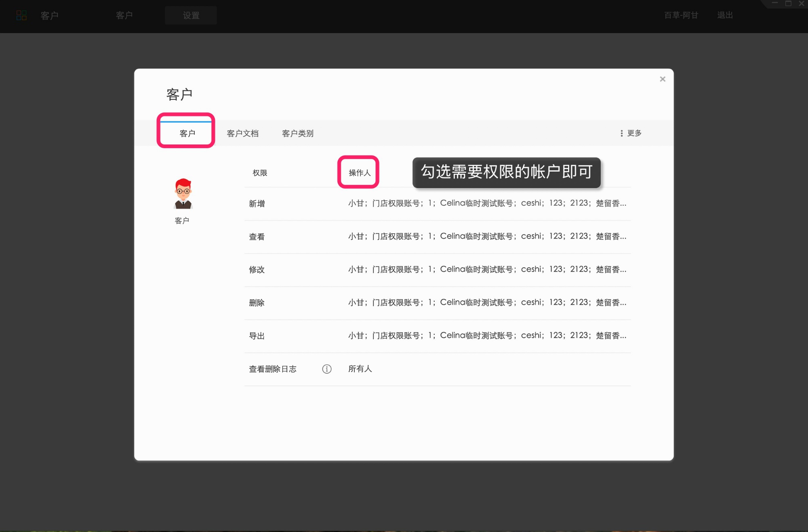Click the 客户 avatar icon
Viewport: 808px width, 532px height.
click(x=183, y=193)
